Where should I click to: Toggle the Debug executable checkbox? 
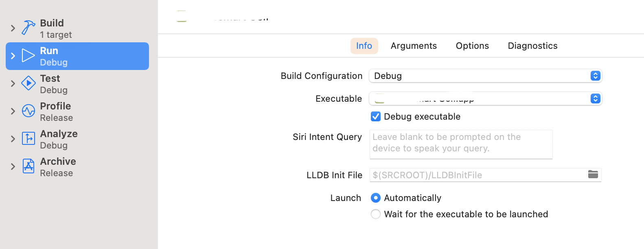375,117
